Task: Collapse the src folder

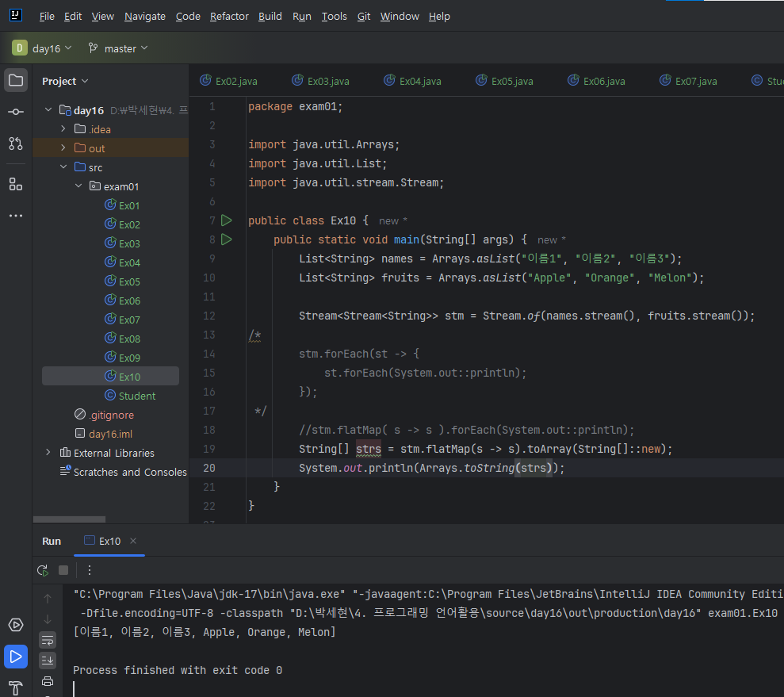Action: [x=63, y=167]
